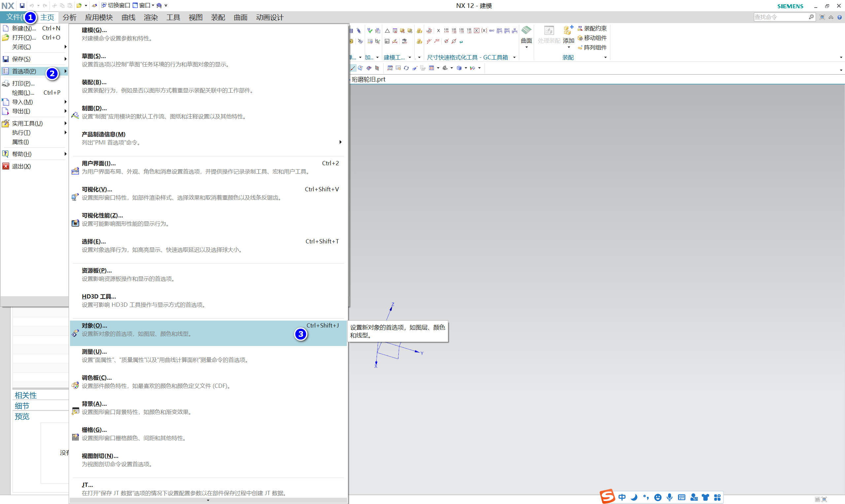Expand the 帮助(H) submenu
The image size is (845, 504).
coord(34,154)
